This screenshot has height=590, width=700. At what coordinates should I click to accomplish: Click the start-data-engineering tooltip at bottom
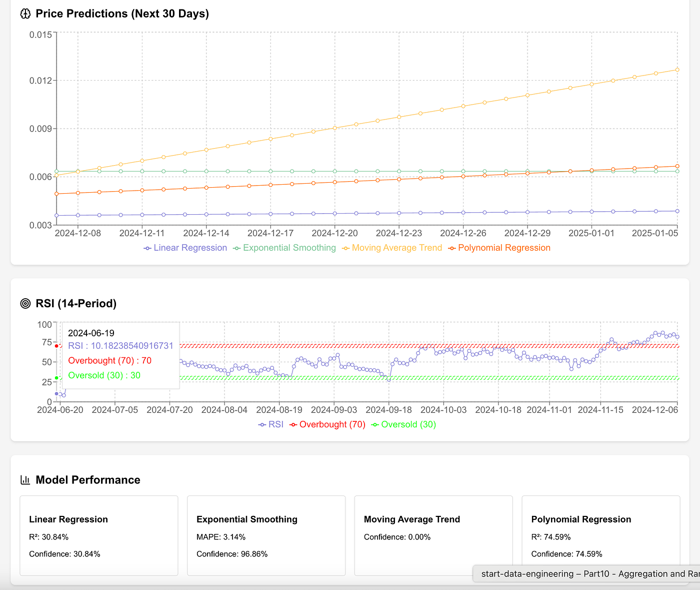coord(586,574)
